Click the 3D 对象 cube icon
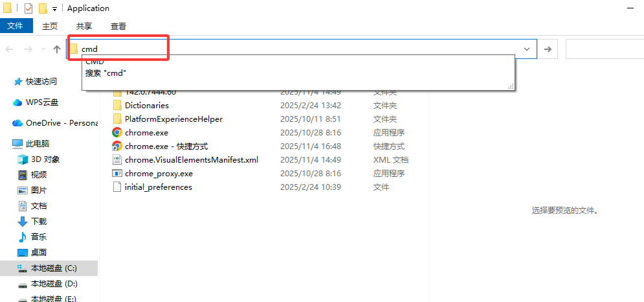Viewport: 644px width, 302px height. point(22,159)
